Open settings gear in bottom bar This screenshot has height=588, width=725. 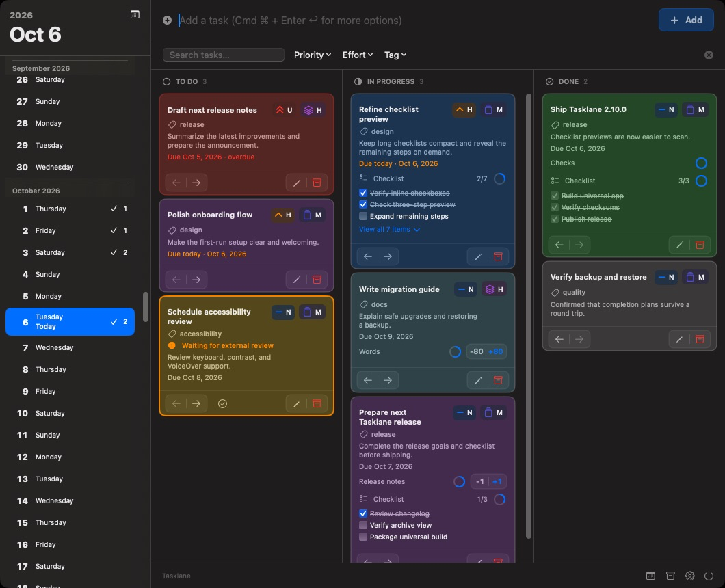(x=689, y=576)
